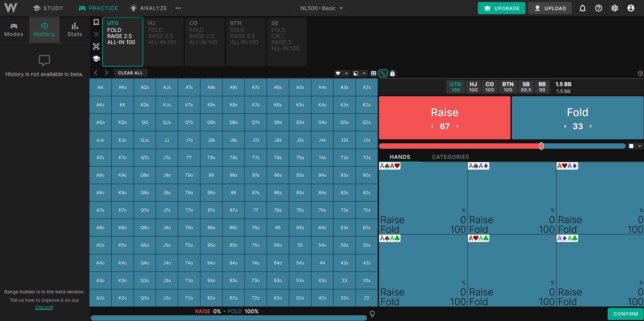
Task: Open the Analyze section
Action: 148,8
